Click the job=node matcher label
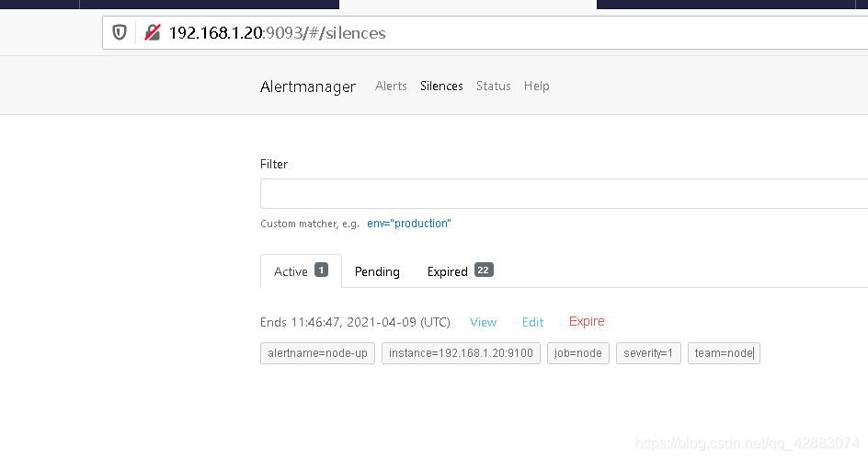The height and width of the screenshot is (460, 868). (578, 353)
